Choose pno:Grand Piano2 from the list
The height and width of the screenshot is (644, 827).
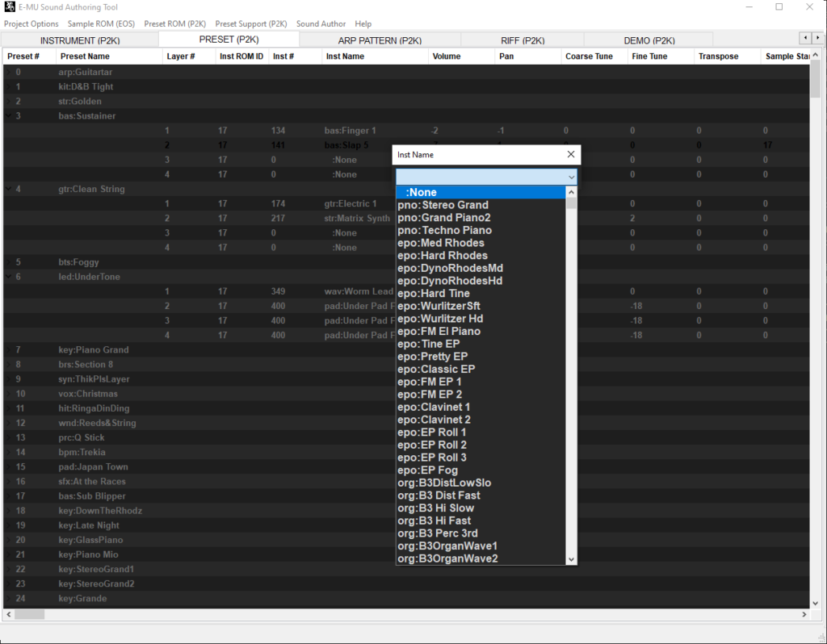coord(481,218)
